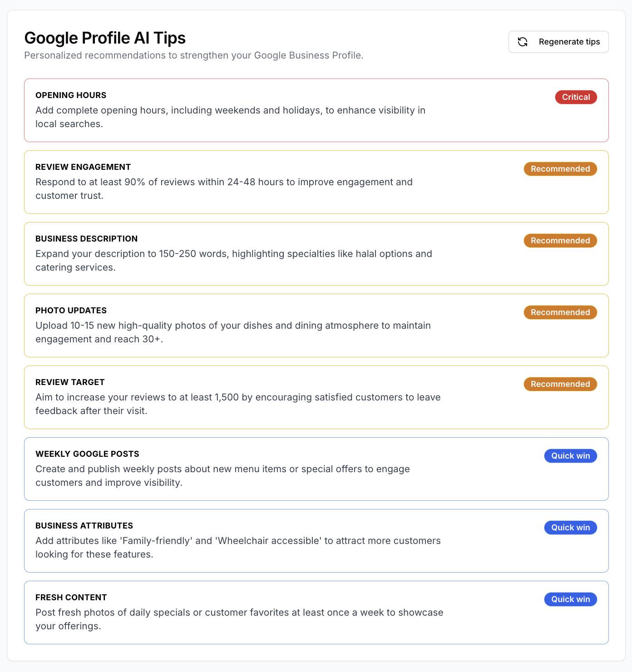Select the Recommended badge on Business Description
The height and width of the screenshot is (672, 632).
[560, 240]
